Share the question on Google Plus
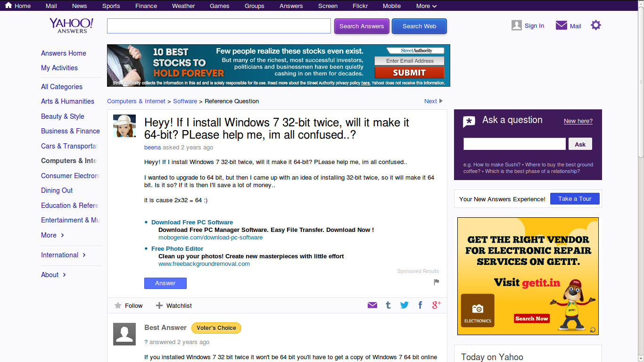644x362 pixels. point(437,305)
